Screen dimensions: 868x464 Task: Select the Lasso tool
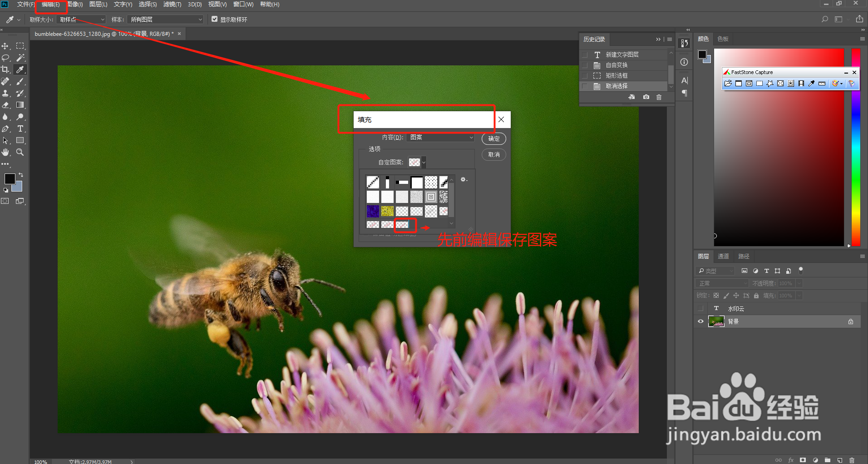click(5, 58)
